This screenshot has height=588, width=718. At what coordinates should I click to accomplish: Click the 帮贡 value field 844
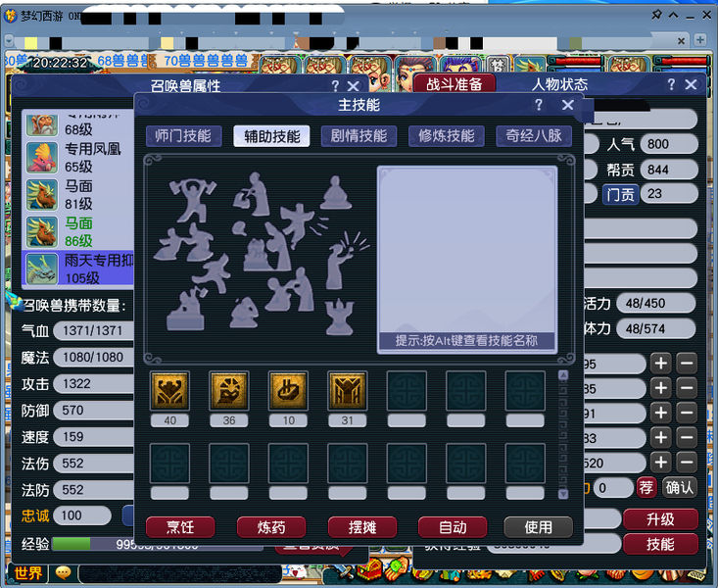(x=669, y=170)
